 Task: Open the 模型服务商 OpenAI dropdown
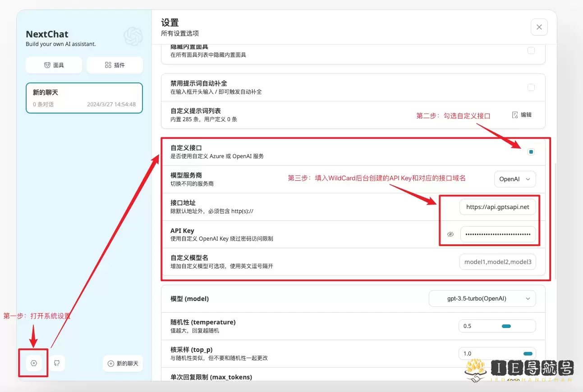(515, 179)
